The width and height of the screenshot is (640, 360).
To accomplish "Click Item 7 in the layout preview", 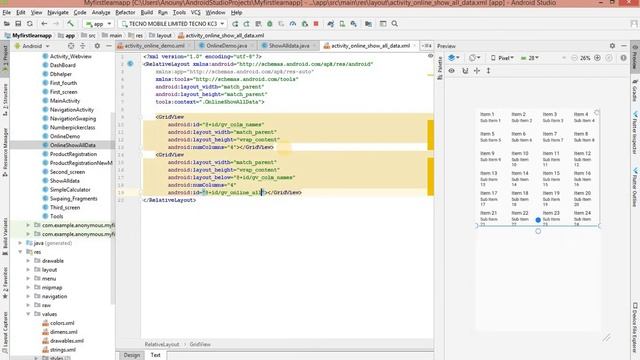I will click(550, 134).
